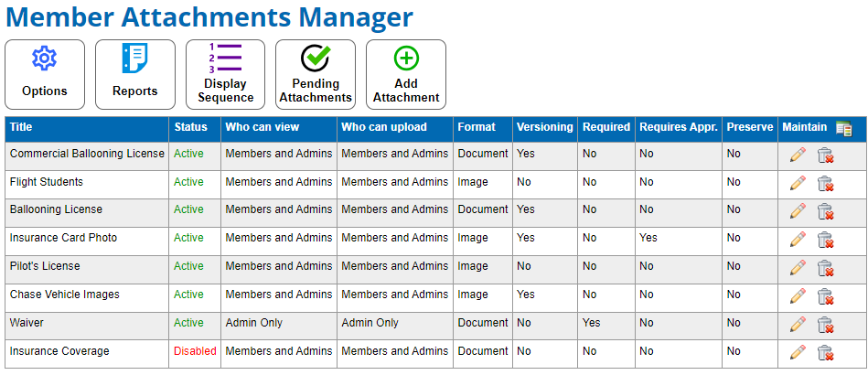This screenshot has height=375, width=868.
Task: Click the Status column header
Action: (x=190, y=127)
